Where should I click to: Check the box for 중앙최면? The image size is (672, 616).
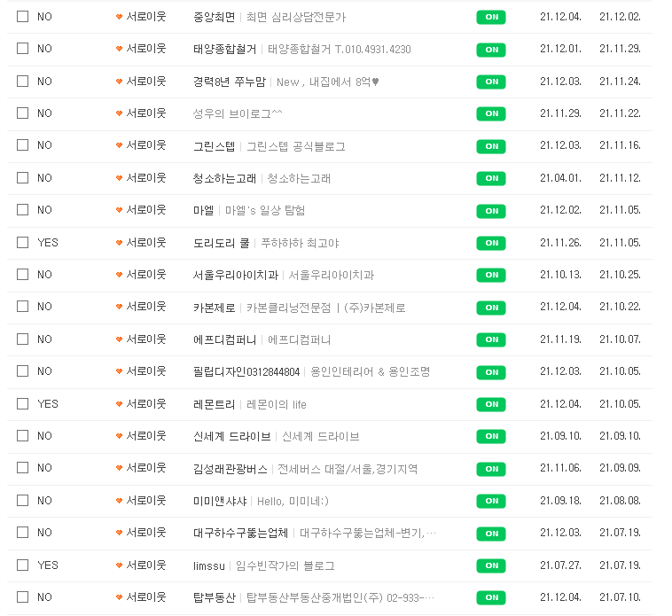(x=23, y=17)
